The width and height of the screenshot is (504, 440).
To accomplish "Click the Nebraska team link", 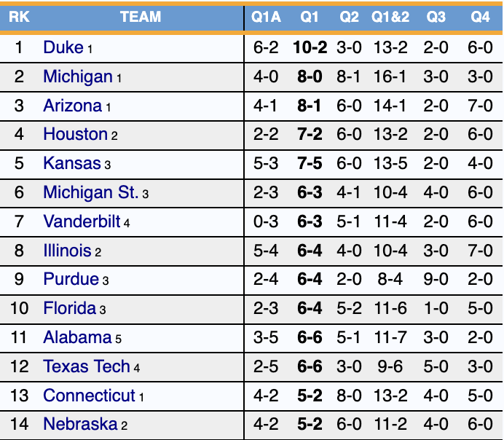I will coord(80,424).
